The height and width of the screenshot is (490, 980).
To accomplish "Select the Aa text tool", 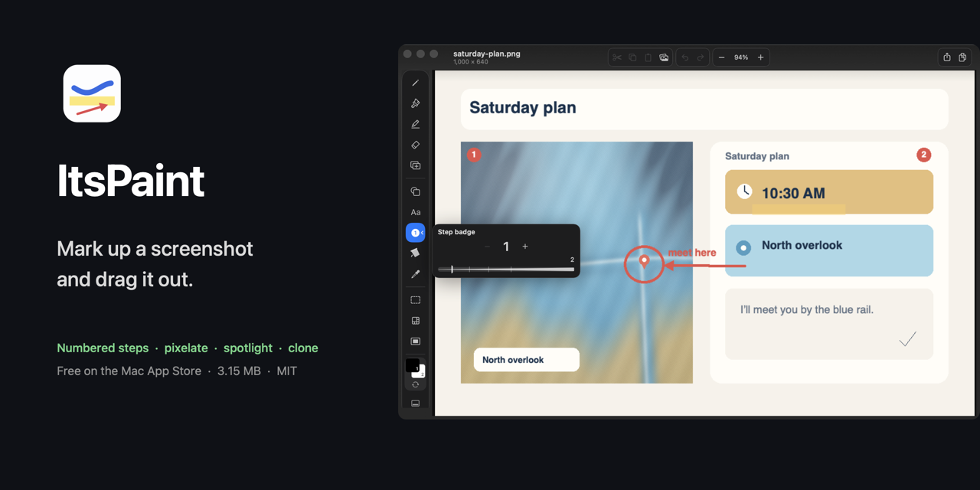I will tap(415, 212).
